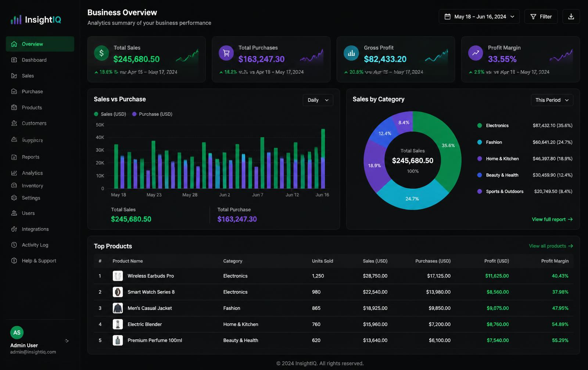
Task: Click the Fashion cyan legend dot
Action: (480, 142)
